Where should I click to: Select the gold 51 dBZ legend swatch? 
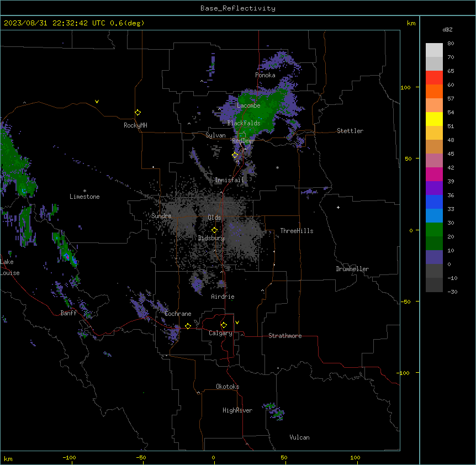tap(434, 133)
